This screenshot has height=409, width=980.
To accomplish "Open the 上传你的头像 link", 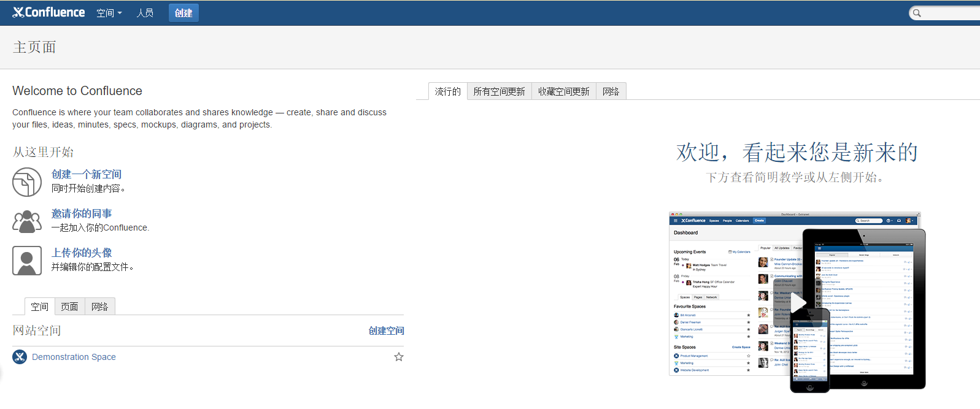I will coord(82,253).
